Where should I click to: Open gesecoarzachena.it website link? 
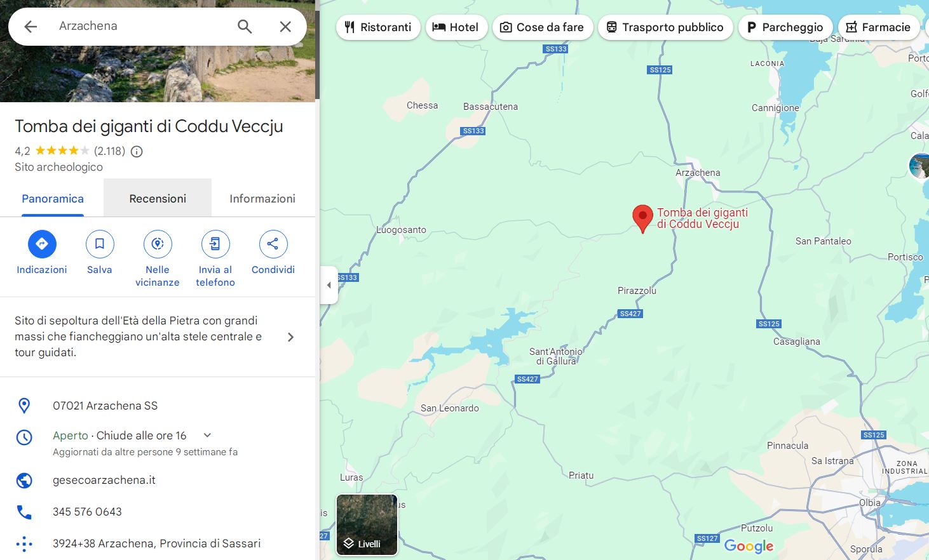click(104, 480)
